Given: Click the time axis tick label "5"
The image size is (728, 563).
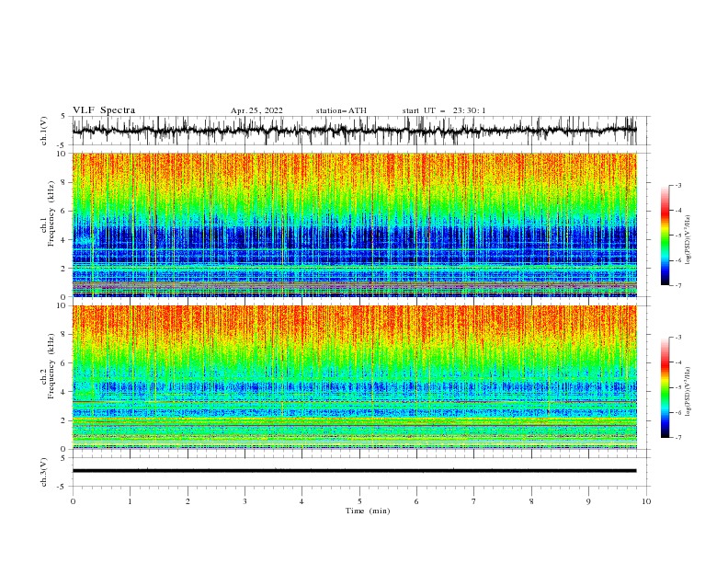Looking at the screenshot, I should tap(359, 501).
